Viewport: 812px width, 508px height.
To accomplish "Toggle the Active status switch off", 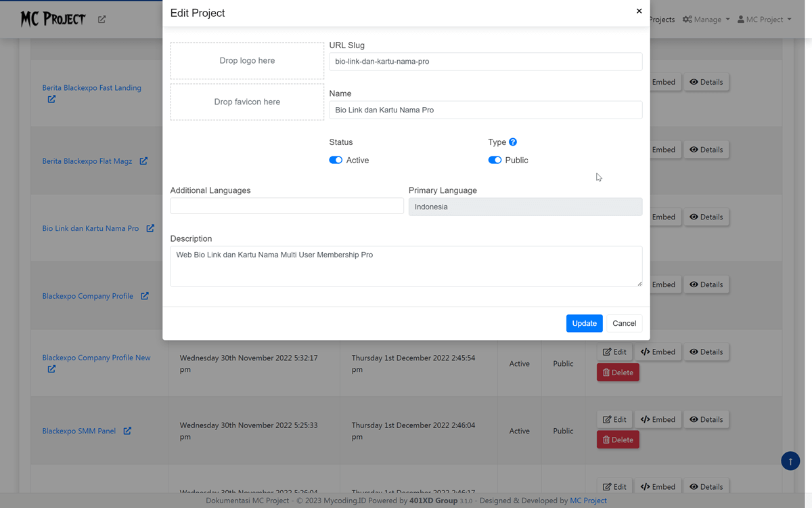I will pyautogui.click(x=336, y=160).
